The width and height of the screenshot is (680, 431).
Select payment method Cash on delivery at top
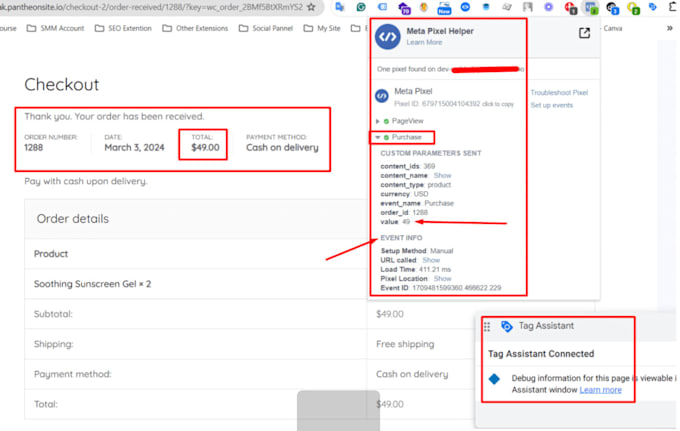pos(282,148)
